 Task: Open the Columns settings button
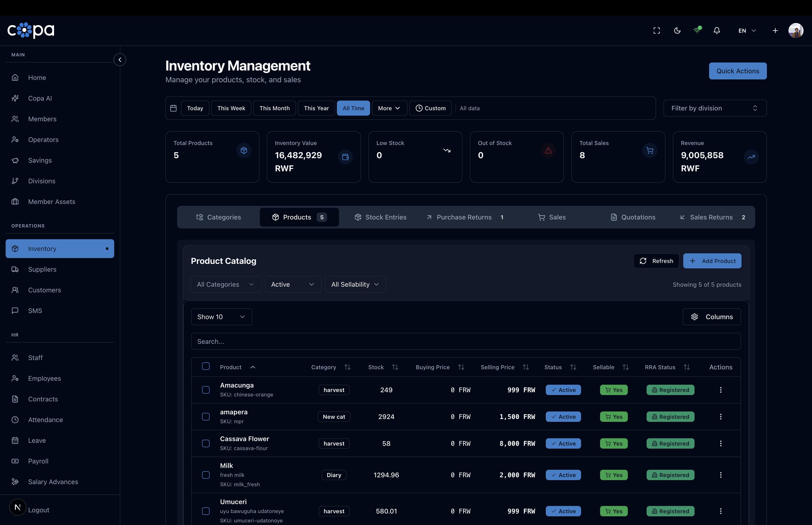[711, 317]
